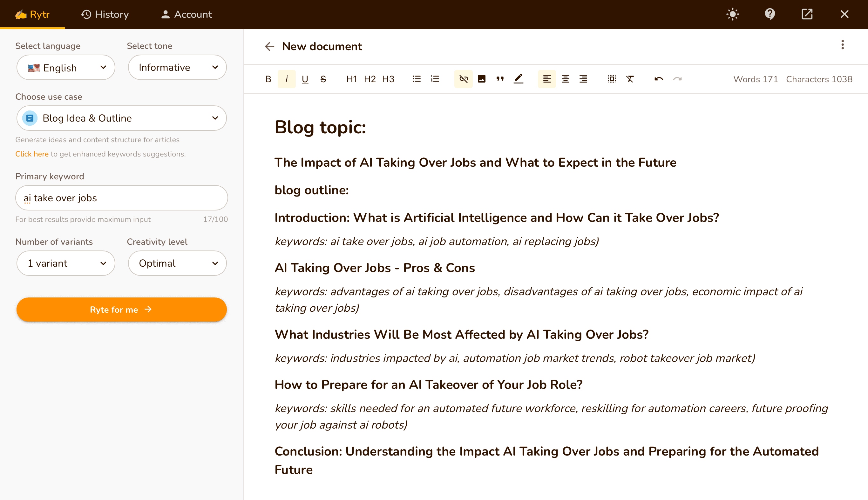Clear text formatting with the toolbar icon
Image resolution: width=868 pixels, height=500 pixels.
click(x=630, y=79)
